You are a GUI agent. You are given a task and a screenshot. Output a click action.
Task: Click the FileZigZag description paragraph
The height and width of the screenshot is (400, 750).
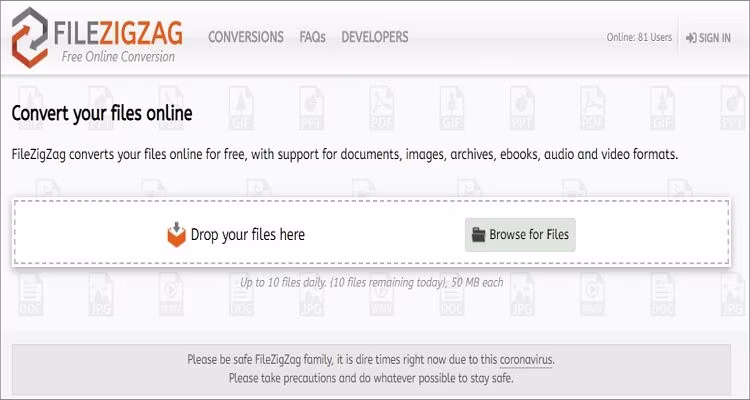pyautogui.click(x=345, y=155)
